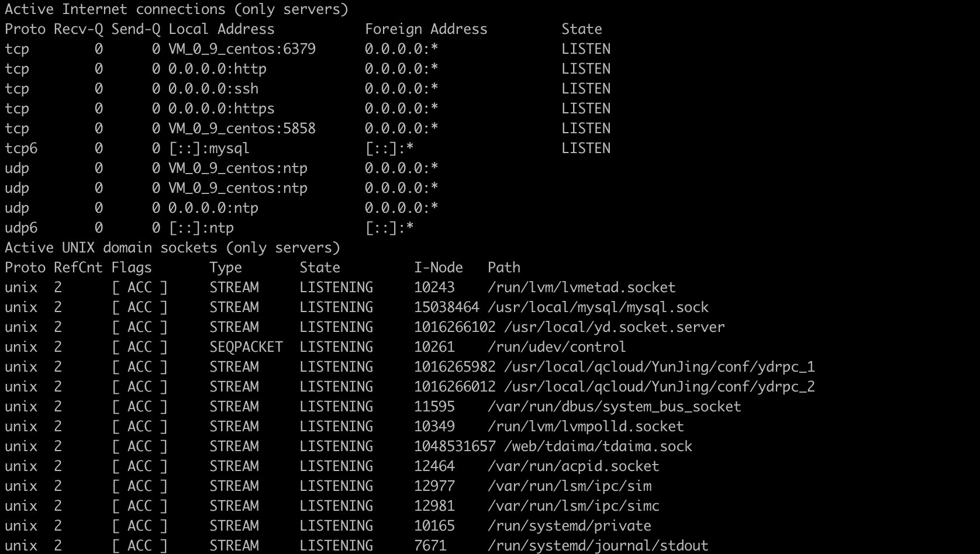The height and width of the screenshot is (554, 980).
Task: Select the /run/udev/control socket path
Action: 557,347
